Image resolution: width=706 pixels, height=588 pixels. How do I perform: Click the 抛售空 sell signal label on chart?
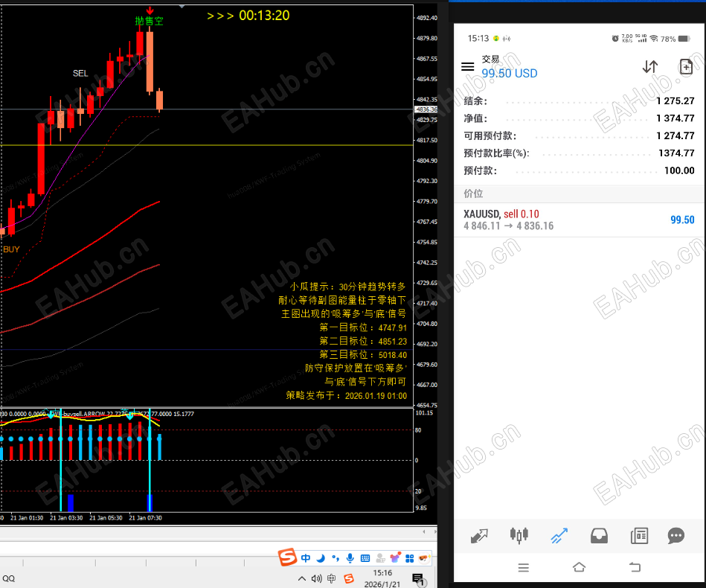click(x=149, y=21)
